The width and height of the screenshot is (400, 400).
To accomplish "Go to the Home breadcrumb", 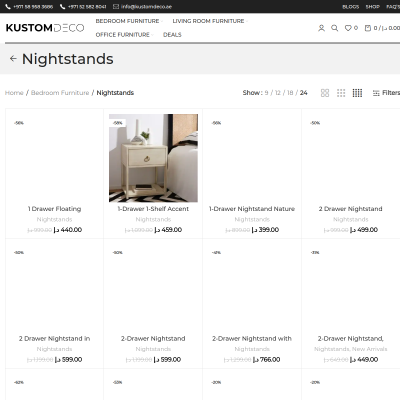I will (x=14, y=93).
